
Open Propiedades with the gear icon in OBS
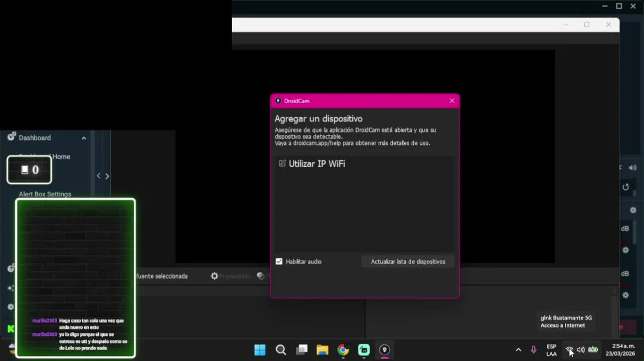pyautogui.click(x=215, y=276)
